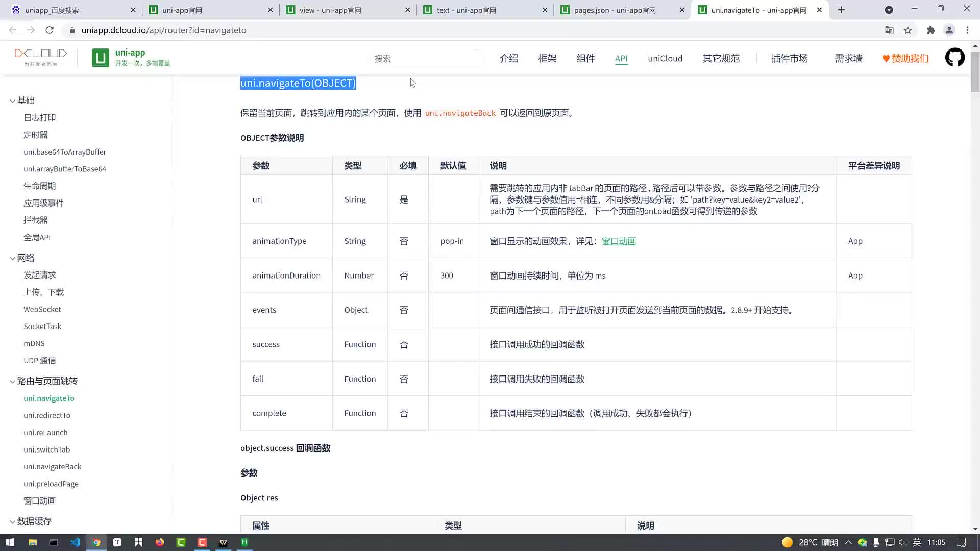Switch to the view - uni-app官网 tab
This screenshot has height=551, width=980.
[x=347, y=10]
